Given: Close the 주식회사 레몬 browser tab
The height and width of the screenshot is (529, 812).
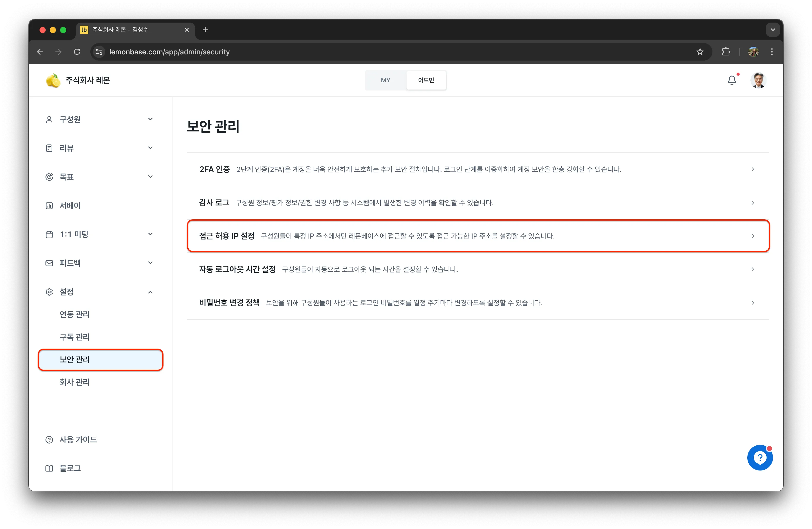Looking at the screenshot, I should (x=187, y=30).
